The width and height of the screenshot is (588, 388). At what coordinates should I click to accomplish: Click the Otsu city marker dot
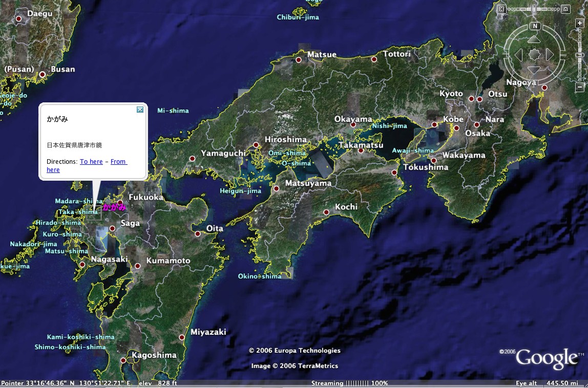[x=479, y=99]
